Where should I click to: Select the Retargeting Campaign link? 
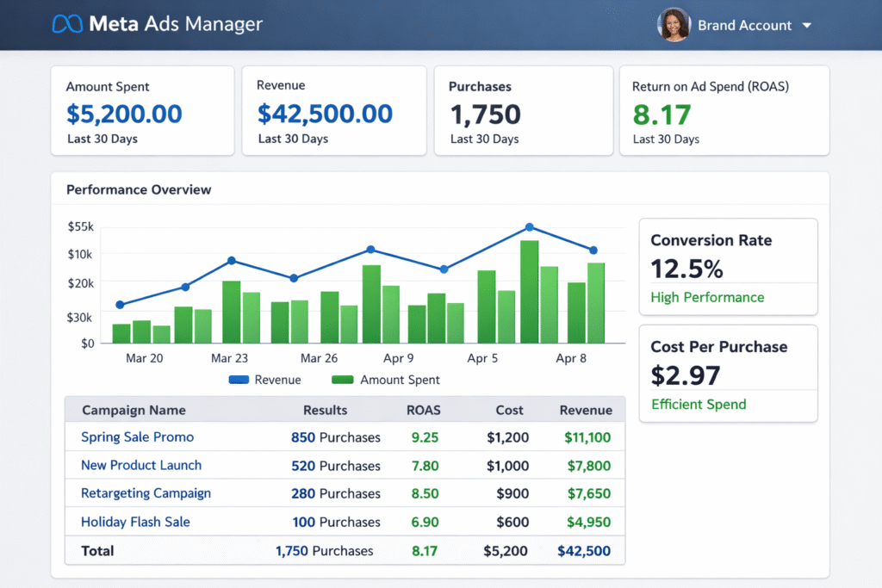tap(146, 493)
